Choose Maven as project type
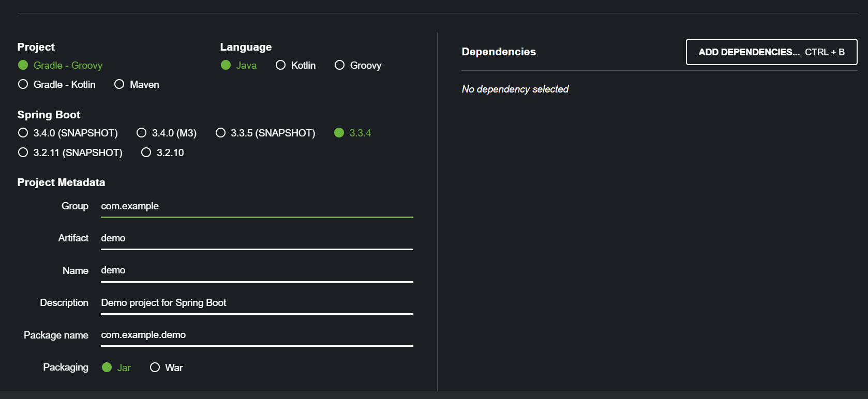Screen dimensions: 868x399 tap(137, 84)
